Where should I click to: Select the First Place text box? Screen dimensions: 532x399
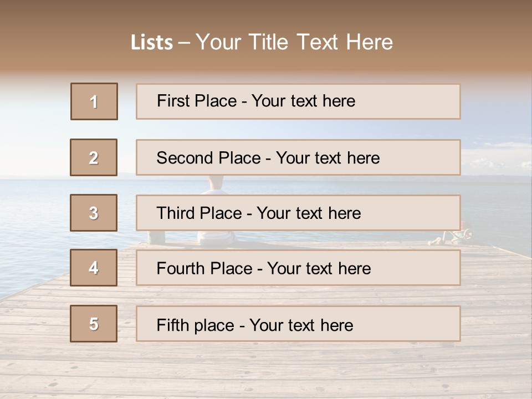tap(298, 101)
